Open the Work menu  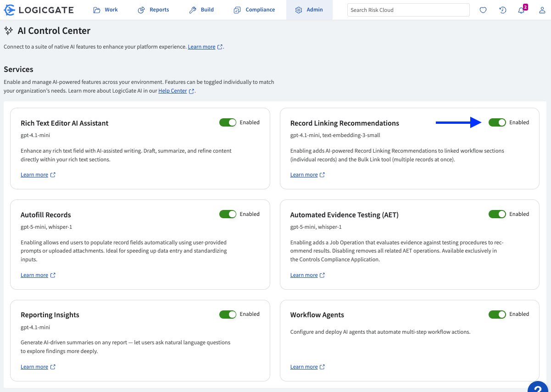(105, 10)
